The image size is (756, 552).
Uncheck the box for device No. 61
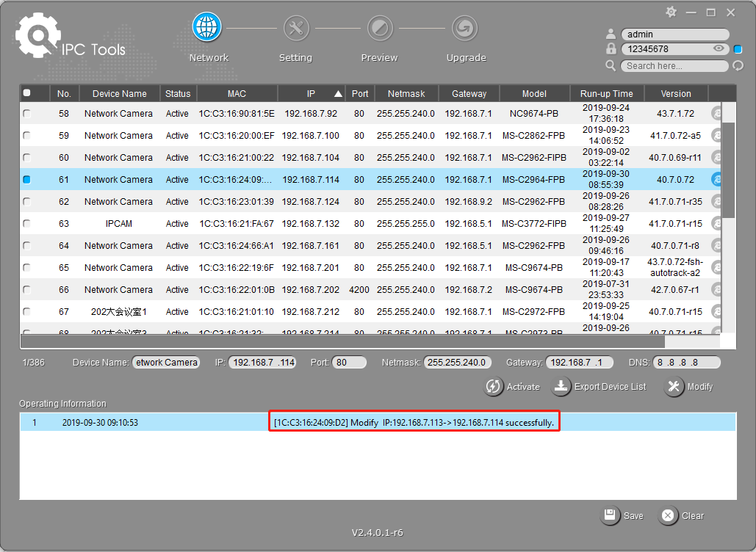coord(27,180)
